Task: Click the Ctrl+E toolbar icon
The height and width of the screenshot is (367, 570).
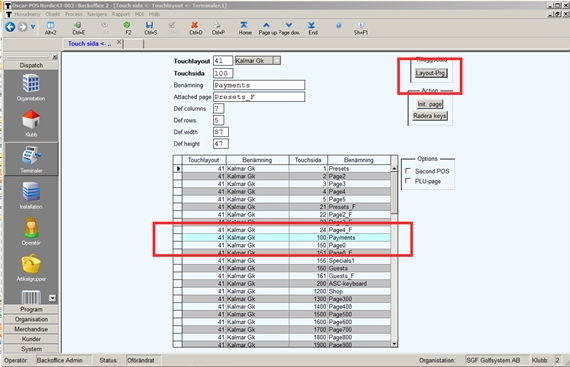Action: click(x=79, y=28)
